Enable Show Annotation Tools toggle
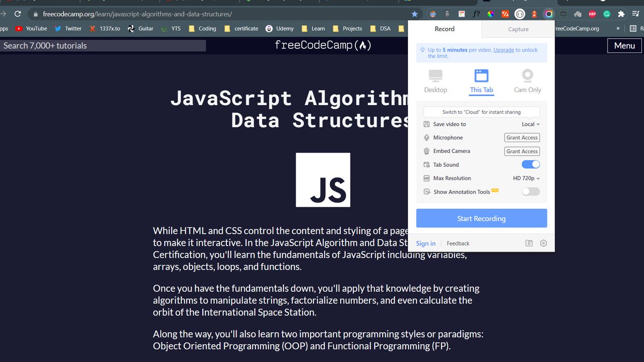644x362 pixels. 531,191
